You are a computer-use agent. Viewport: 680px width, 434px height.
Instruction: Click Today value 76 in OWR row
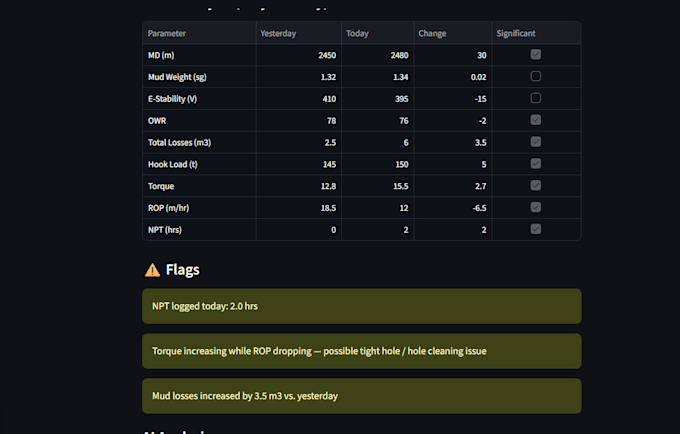click(377, 121)
